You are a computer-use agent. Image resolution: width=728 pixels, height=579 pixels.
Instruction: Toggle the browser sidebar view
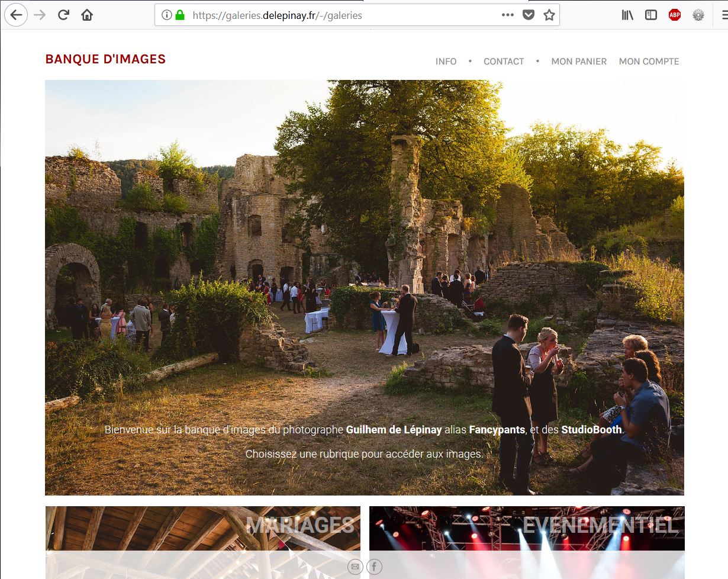pos(651,15)
